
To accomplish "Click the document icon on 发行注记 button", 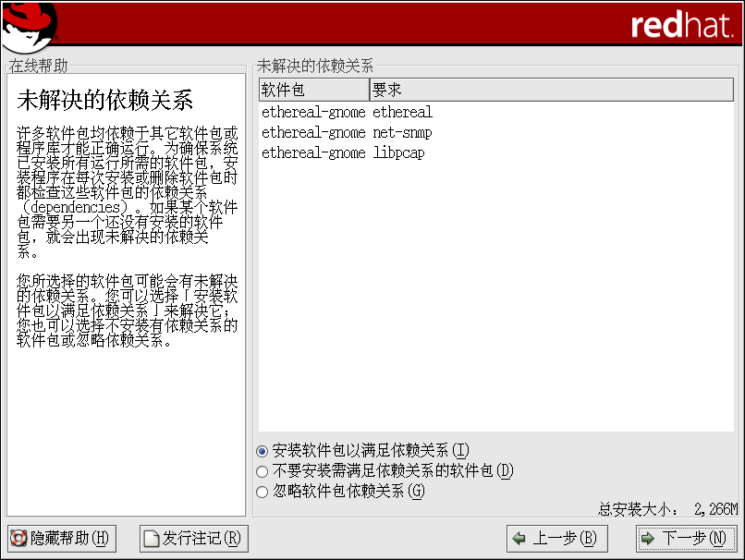I will pos(151,538).
